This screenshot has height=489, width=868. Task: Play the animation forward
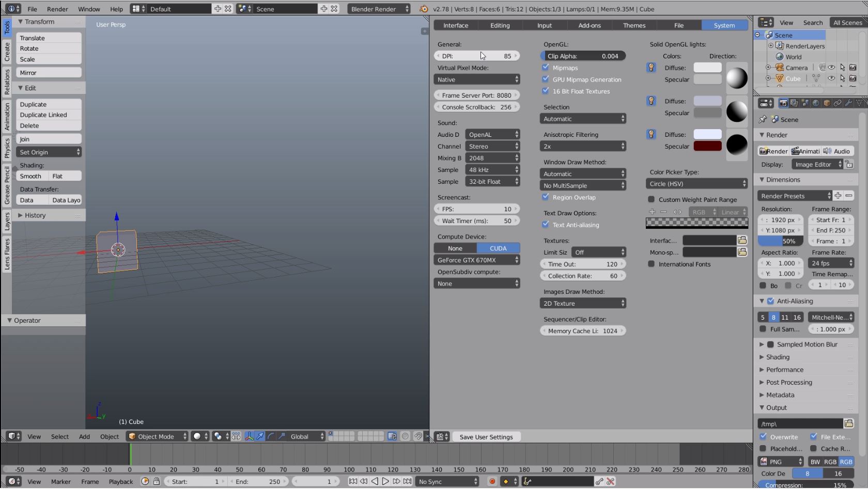pos(385,481)
